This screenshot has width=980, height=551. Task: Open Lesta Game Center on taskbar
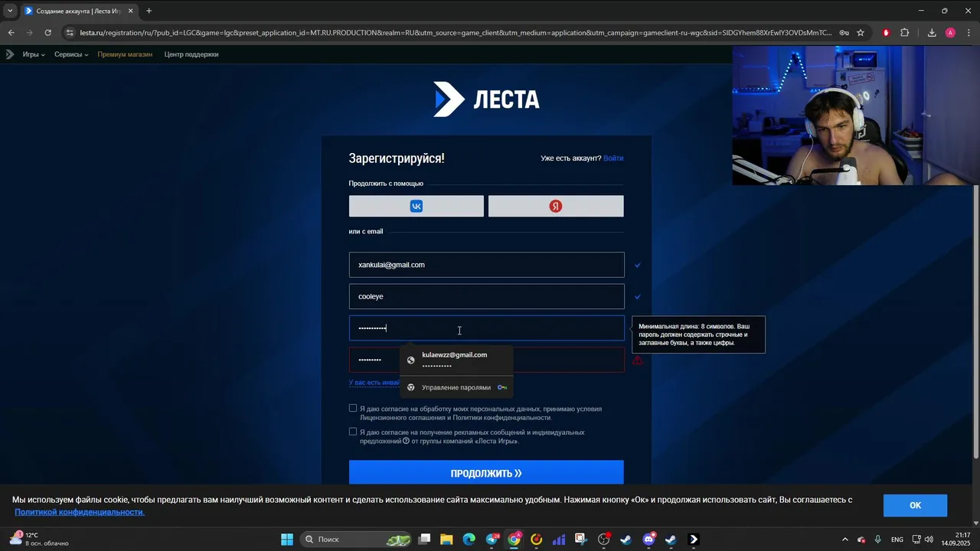pyautogui.click(x=694, y=540)
